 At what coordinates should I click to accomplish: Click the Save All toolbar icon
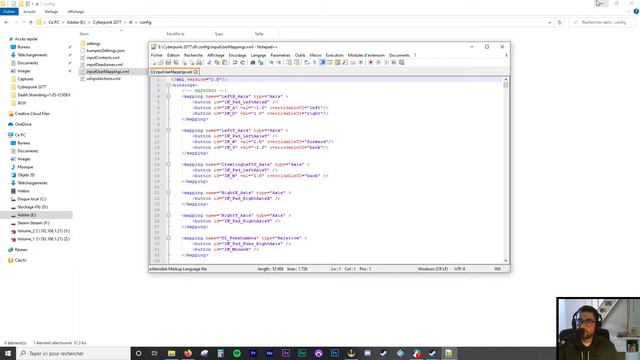[x=176, y=62]
